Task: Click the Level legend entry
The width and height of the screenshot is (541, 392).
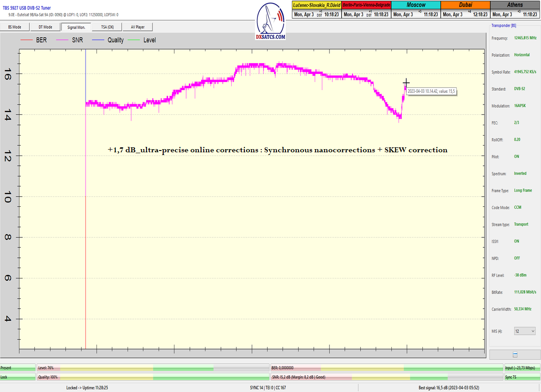Action: click(x=142, y=40)
